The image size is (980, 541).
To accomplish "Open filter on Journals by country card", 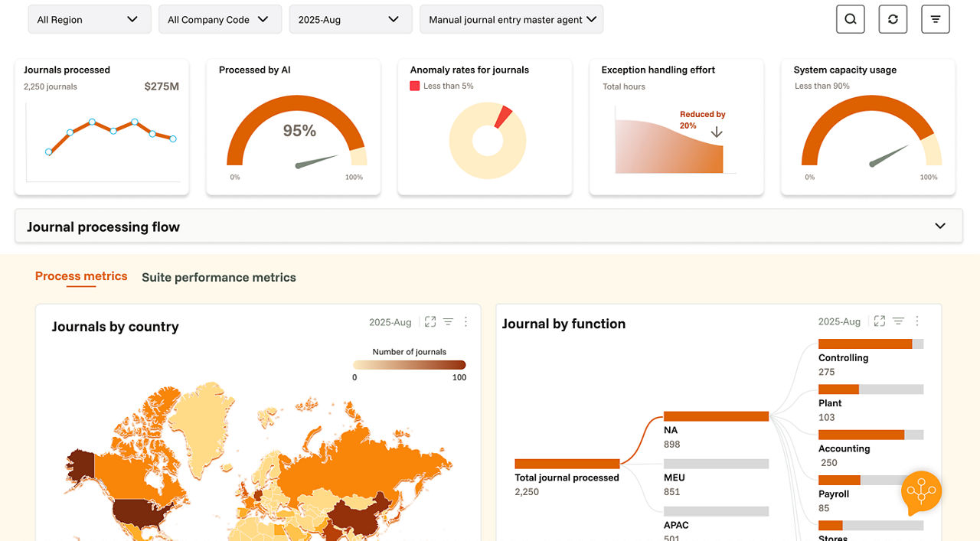I will click(x=448, y=322).
